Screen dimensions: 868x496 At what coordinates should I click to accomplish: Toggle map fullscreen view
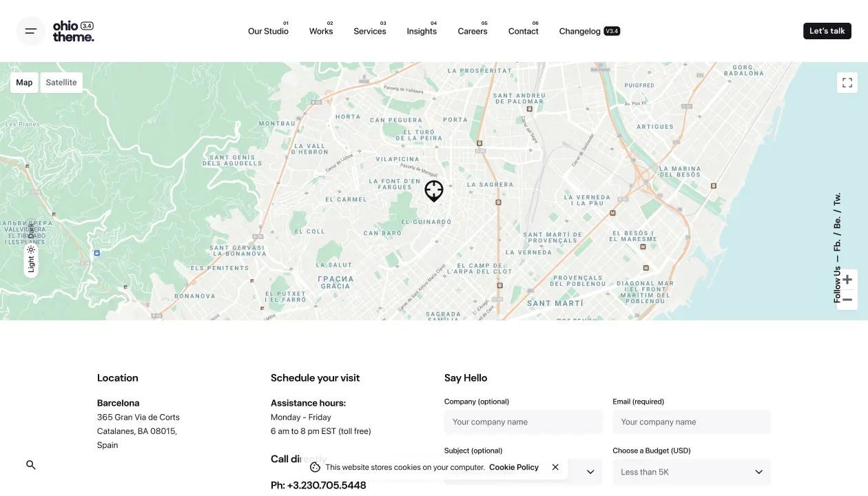click(847, 83)
